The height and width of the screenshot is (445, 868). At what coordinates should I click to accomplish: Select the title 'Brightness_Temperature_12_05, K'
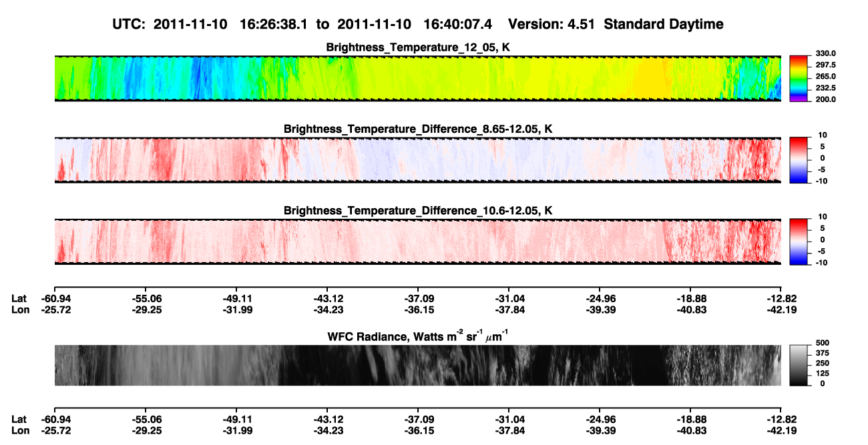(x=418, y=47)
